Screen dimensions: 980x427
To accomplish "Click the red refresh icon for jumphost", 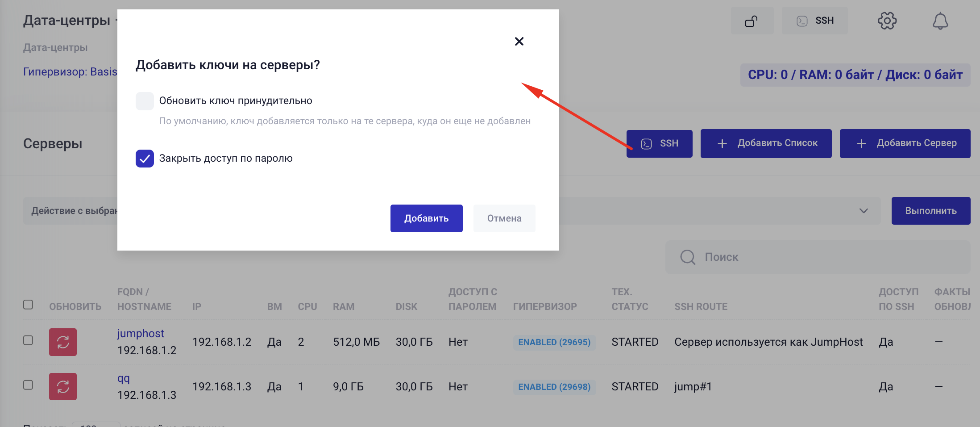I will 62,342.
